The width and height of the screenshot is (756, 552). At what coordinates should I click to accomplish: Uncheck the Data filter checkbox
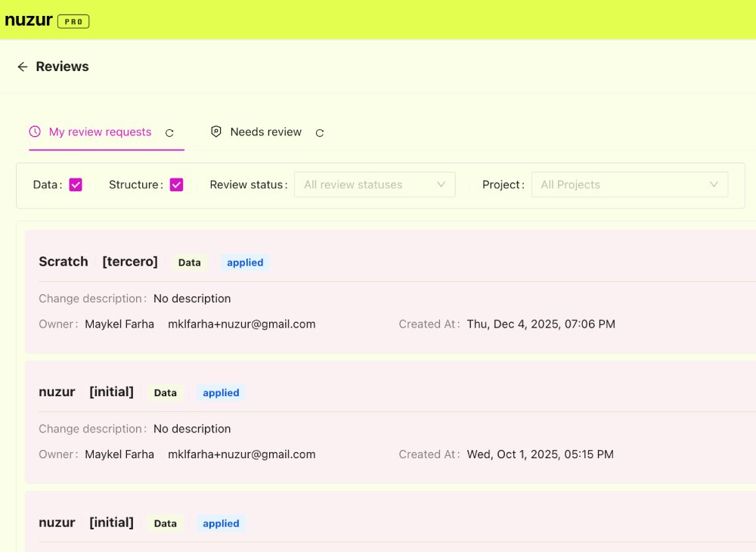pos(76,184)
